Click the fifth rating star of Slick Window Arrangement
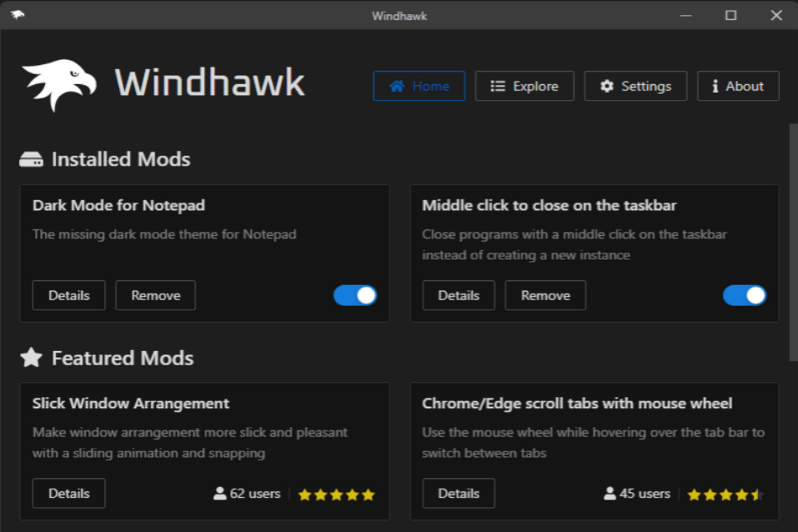The width and height of the screenshot is (798, 532). tap(367, 494)
